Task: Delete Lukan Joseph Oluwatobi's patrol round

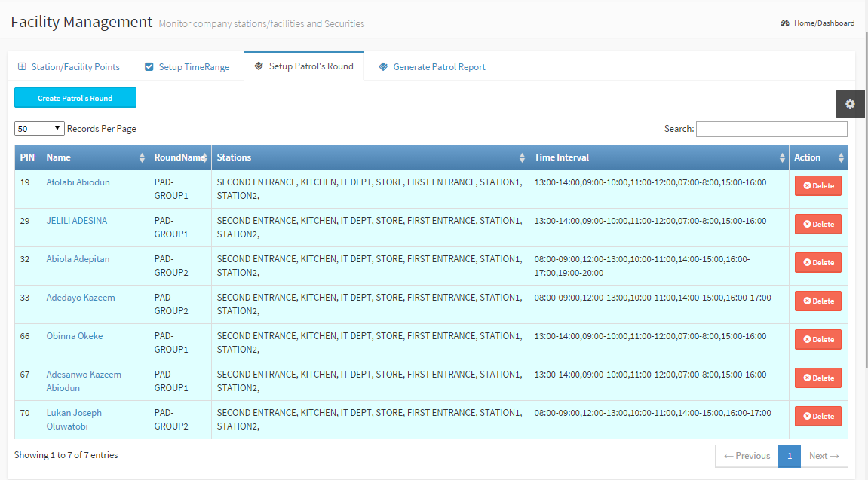Action: click(x=818, y=416)
